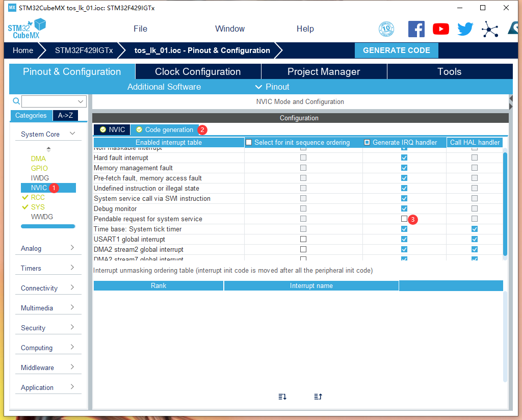Click the STM32 CubeMX logo
522x420 pixels.
(27, 29)
